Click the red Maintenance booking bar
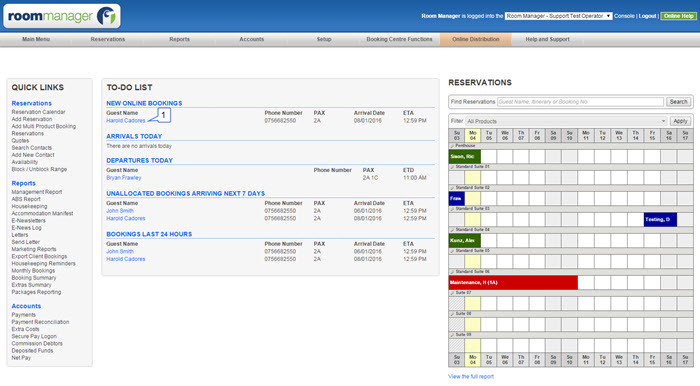 click(x=513, y=282)
